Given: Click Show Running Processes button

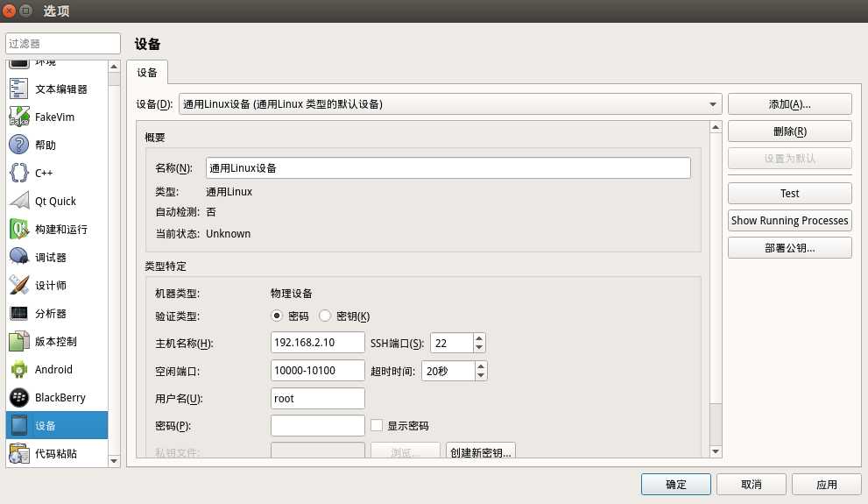Looking at the screenshot, I should 789,220.
